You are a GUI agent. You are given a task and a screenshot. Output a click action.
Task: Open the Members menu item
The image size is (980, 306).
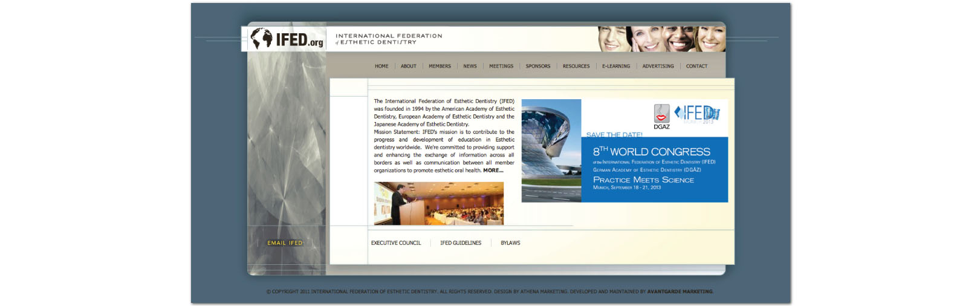click(x=440, y=67)
